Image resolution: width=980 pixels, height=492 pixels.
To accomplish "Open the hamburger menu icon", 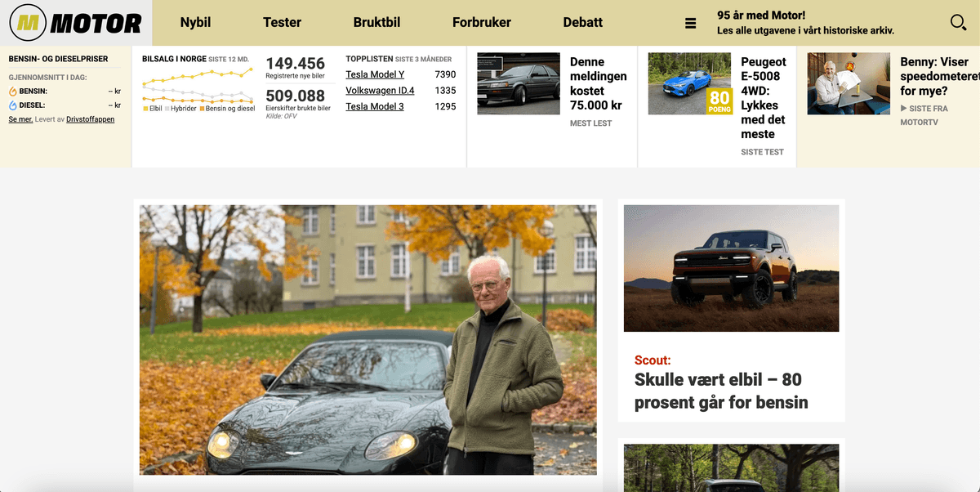I will (x=691, y=24).
